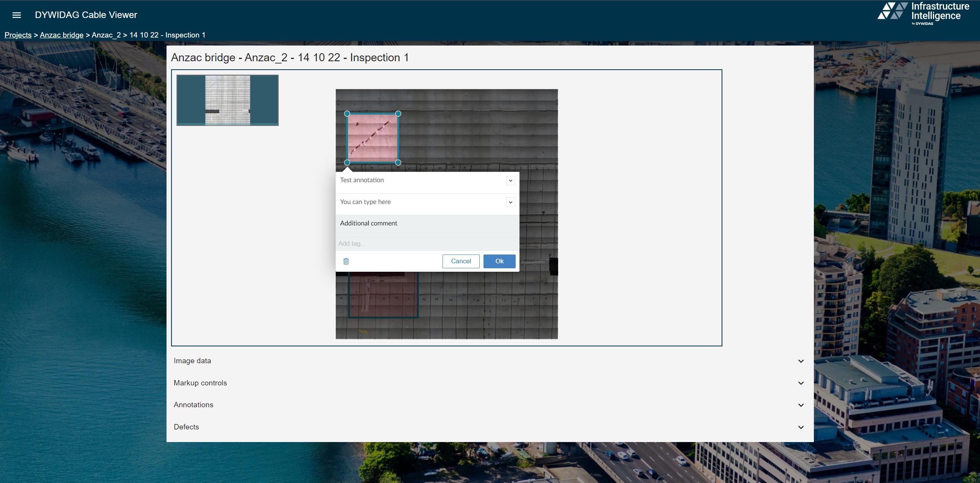Confirm the annotation with Ok
Screen dimensions: 980x483
click(x=499, y=261)
